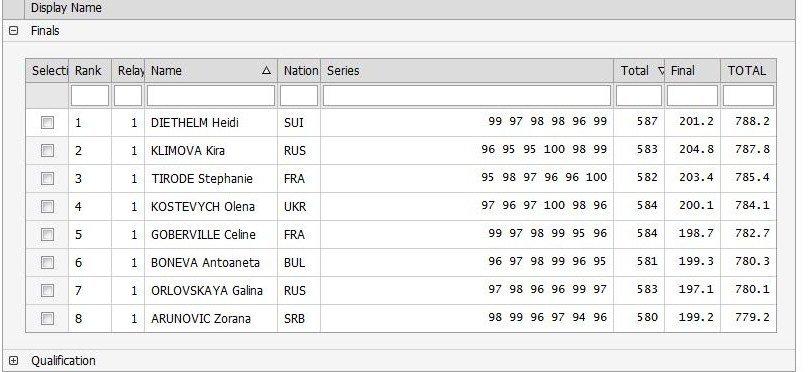
Task: Focus the Rank filter field
Action: (90, 96)
